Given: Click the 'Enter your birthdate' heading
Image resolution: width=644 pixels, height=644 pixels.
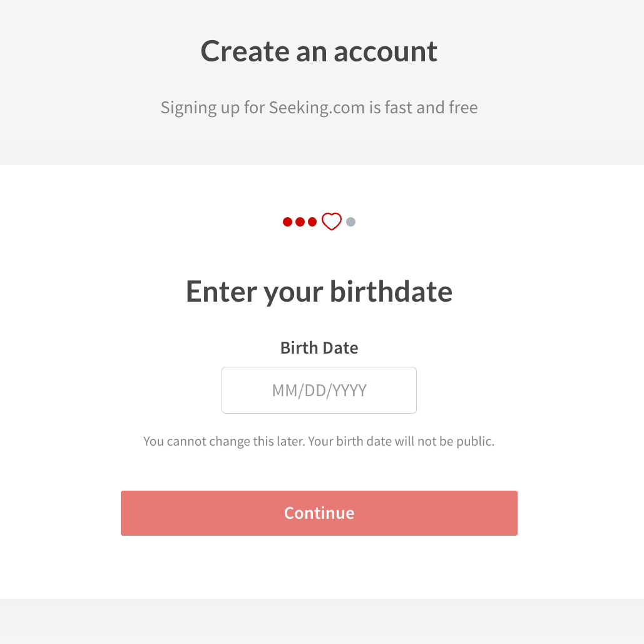Looking at the screenshot, I should tap(319, 291).
